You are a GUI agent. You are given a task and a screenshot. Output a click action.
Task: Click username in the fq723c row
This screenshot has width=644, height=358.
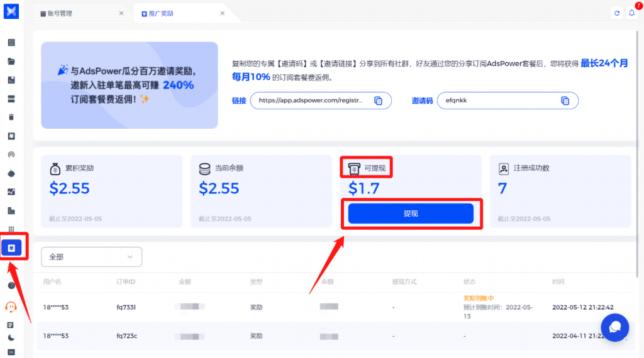(56, 336)
